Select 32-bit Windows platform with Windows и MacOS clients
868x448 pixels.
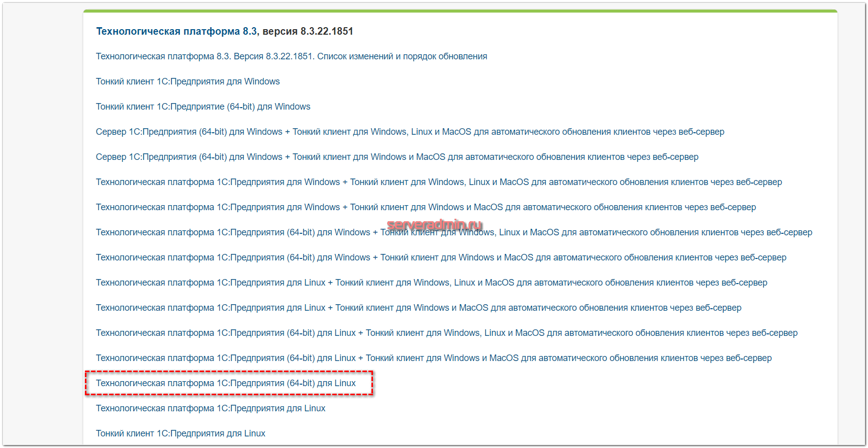425,207
